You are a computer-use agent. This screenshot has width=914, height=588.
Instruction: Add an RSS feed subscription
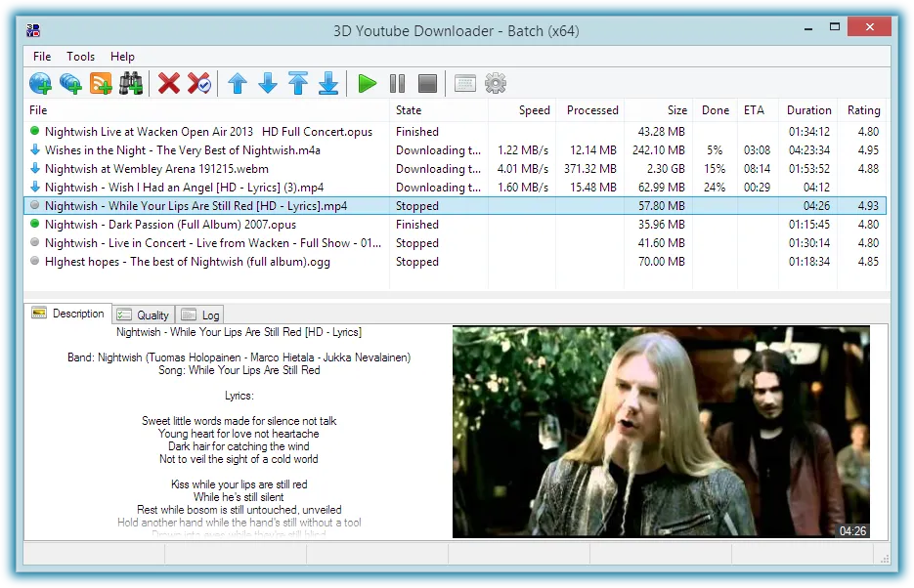coord(101,83)
